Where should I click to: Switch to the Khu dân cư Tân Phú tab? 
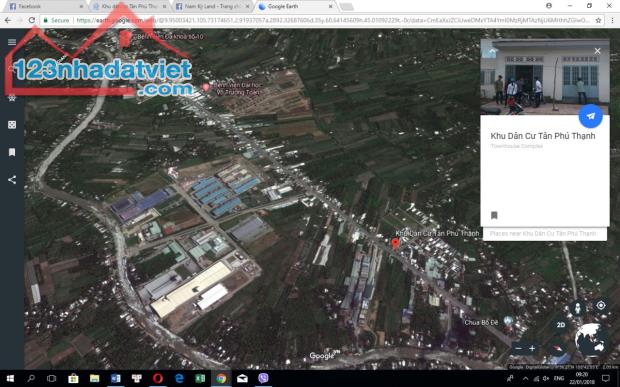pos(129,6)
